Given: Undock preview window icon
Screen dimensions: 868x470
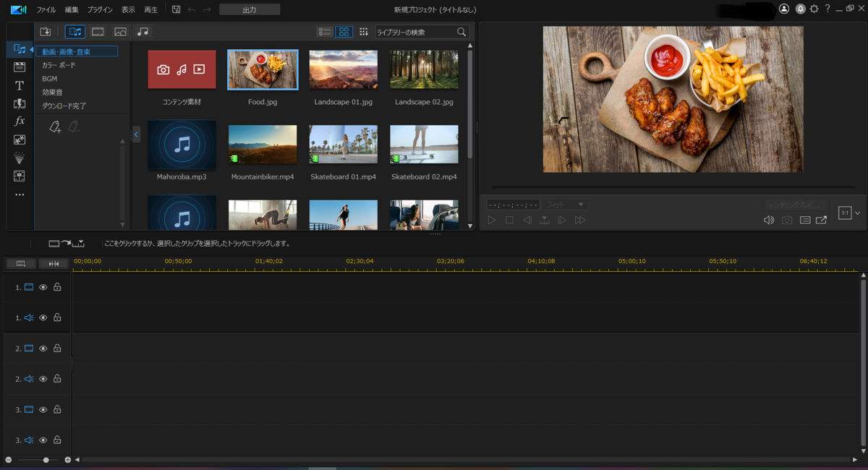Looking at the screenshot, I should coord(821,220).
